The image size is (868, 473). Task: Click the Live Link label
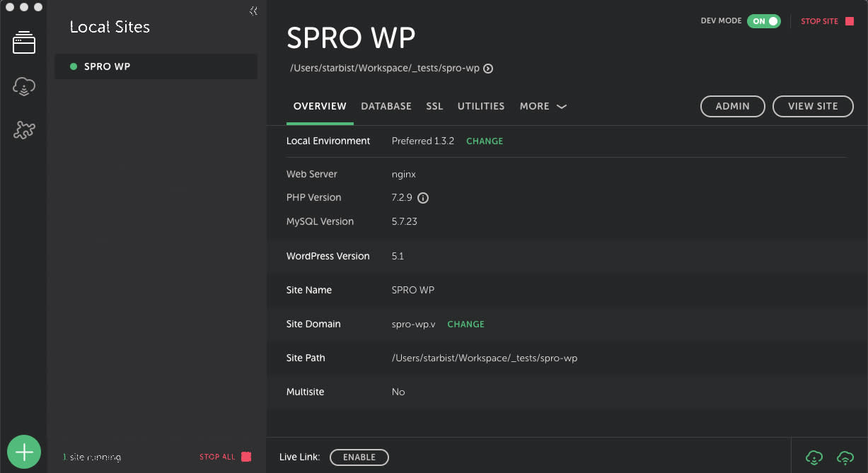click(300, 457)
